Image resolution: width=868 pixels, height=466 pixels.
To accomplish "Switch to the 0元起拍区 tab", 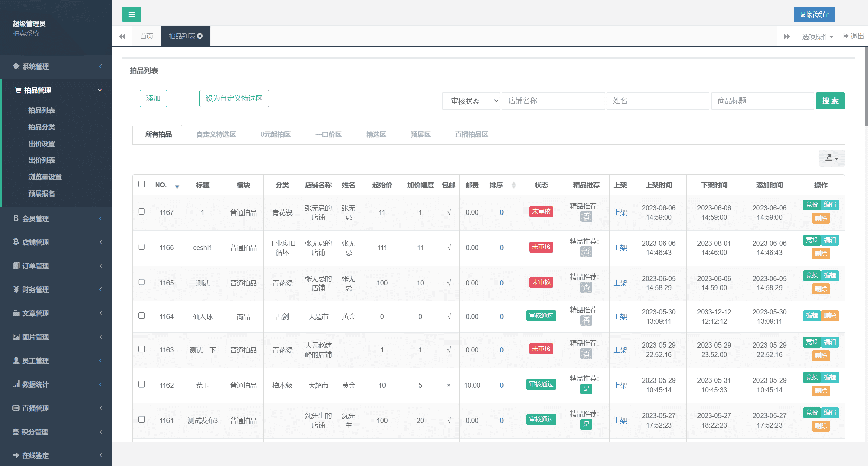I will point(276,135).
